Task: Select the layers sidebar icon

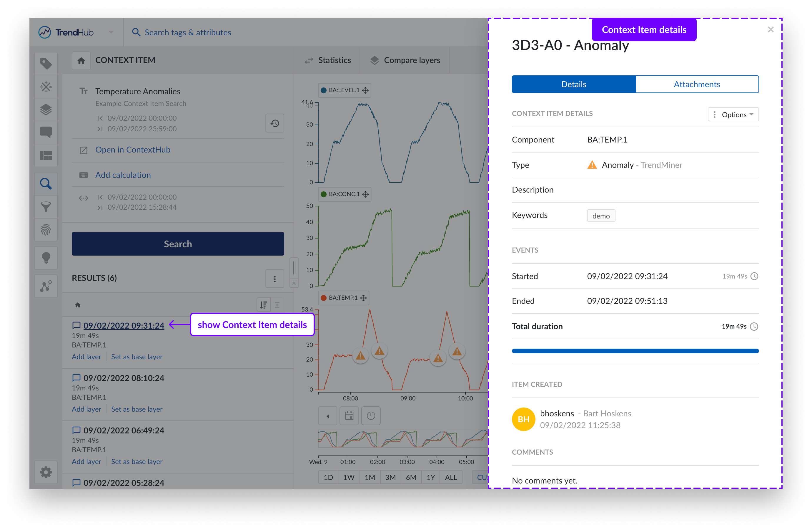Action: 46,110
